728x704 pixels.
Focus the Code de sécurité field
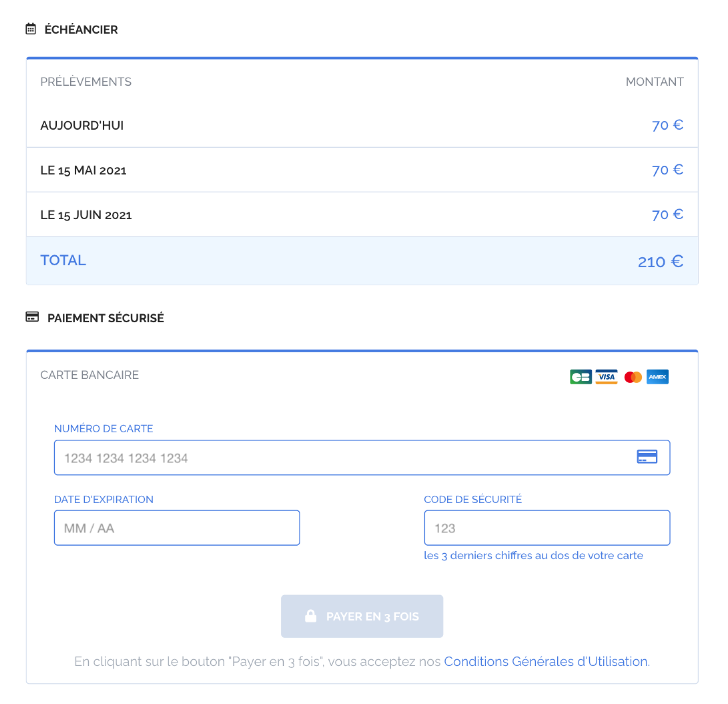tap(547, 528)
